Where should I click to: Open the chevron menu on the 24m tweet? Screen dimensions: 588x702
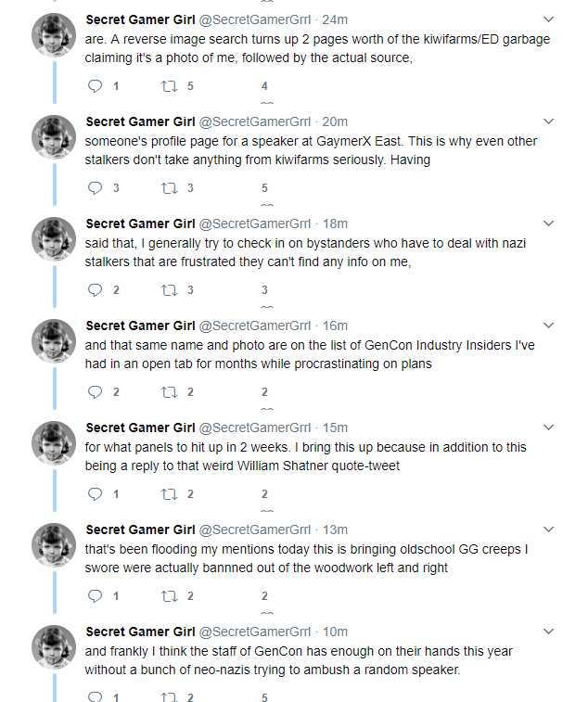(x=548, y=19)
